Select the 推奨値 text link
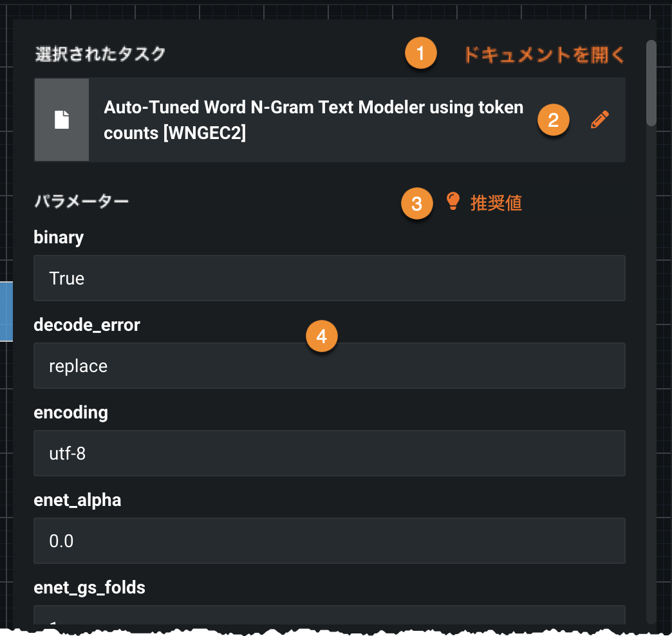Viewport: 672px width, 636px height. (496, 203)
